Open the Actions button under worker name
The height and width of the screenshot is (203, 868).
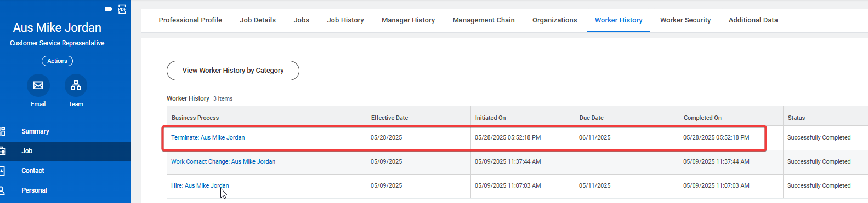click(x=57, y=61)
